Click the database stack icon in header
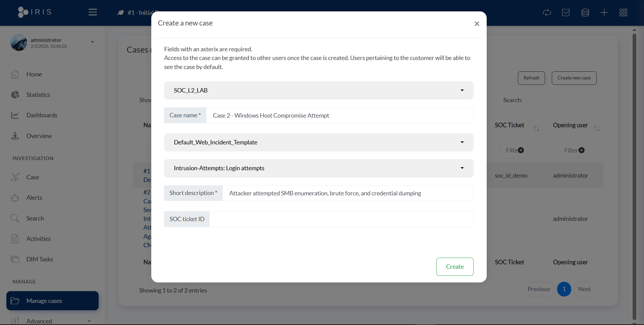Screen dimensions: 644x325 pos(585,13)
